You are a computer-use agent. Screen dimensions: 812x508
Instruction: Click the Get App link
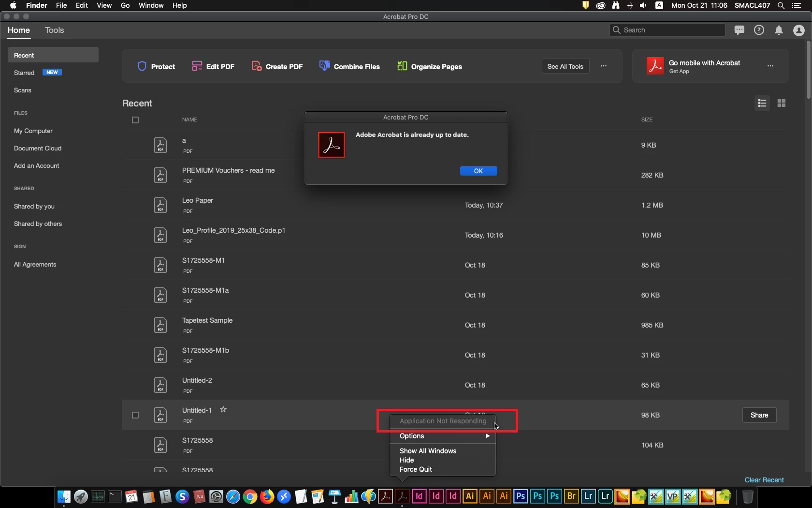[679, 71]
